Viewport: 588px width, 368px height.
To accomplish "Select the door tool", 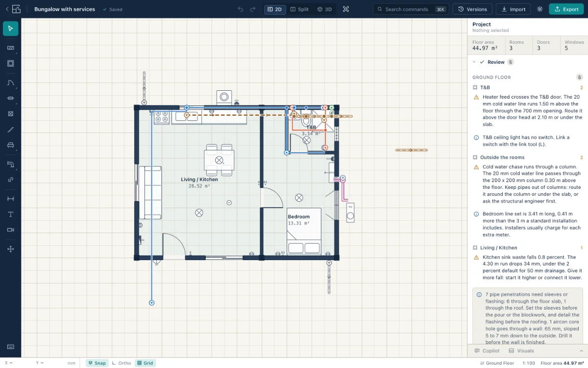I will pyautogui.click(x=11, y=82).
